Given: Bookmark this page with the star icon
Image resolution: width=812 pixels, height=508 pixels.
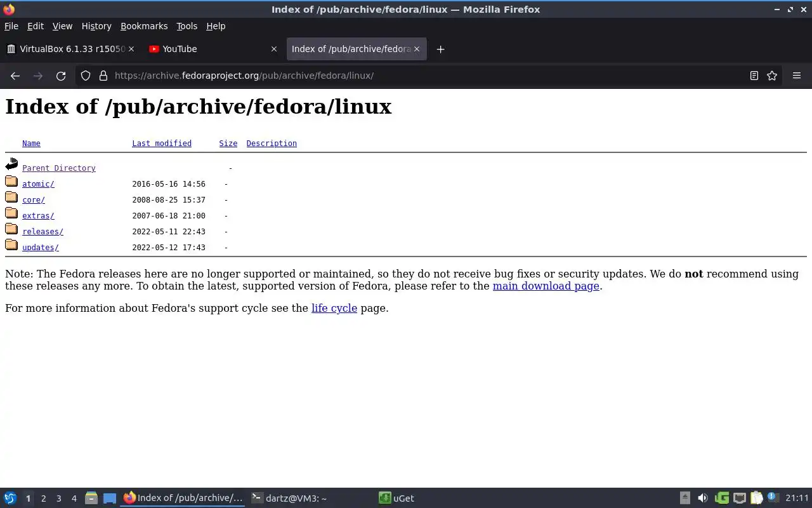Looking at the screenshot, I should pyautogui.click(x=772, y=76).
